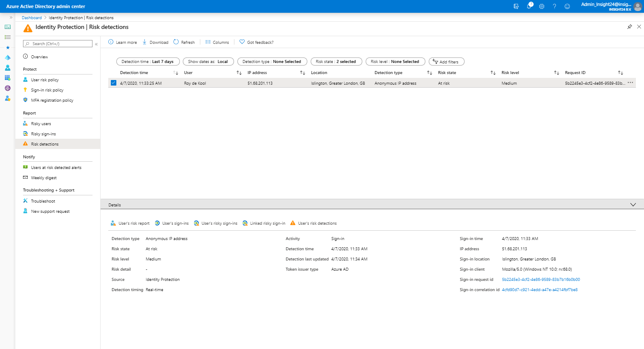Open User's risk detections link
Viewport: 644px width, 349px height.
tap(313, 223)
